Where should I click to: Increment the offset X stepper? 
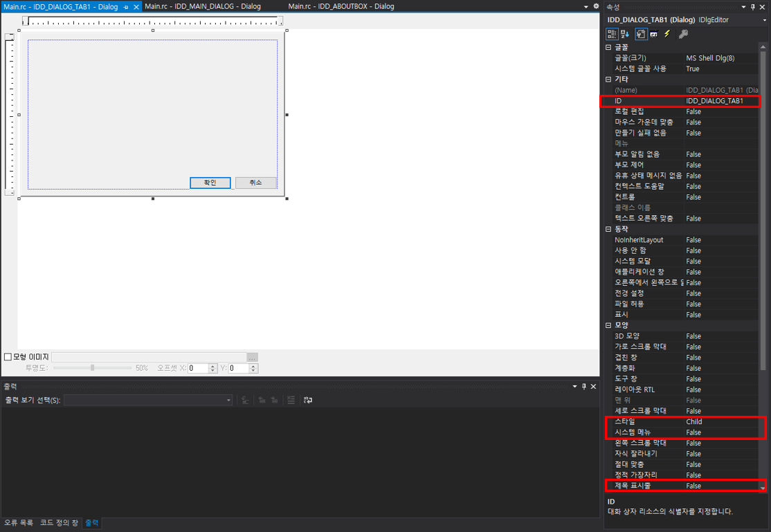click(x=213, y=366)
